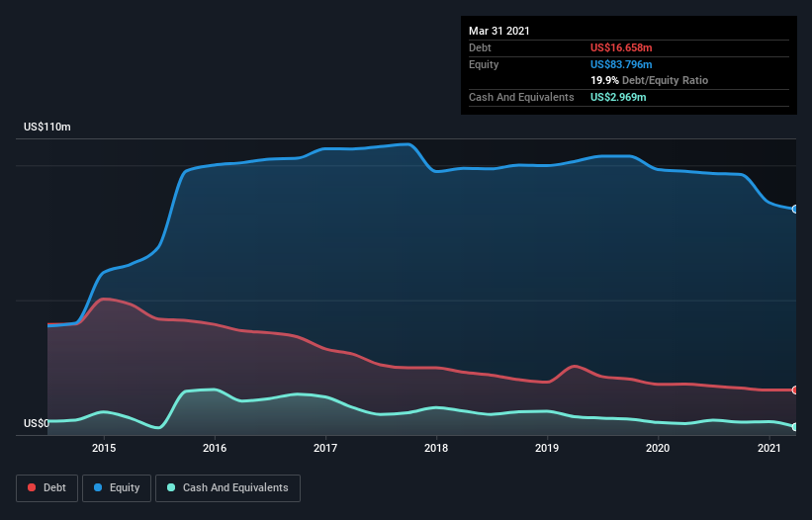Click the 2018 x-axis label

pos(436,448)
